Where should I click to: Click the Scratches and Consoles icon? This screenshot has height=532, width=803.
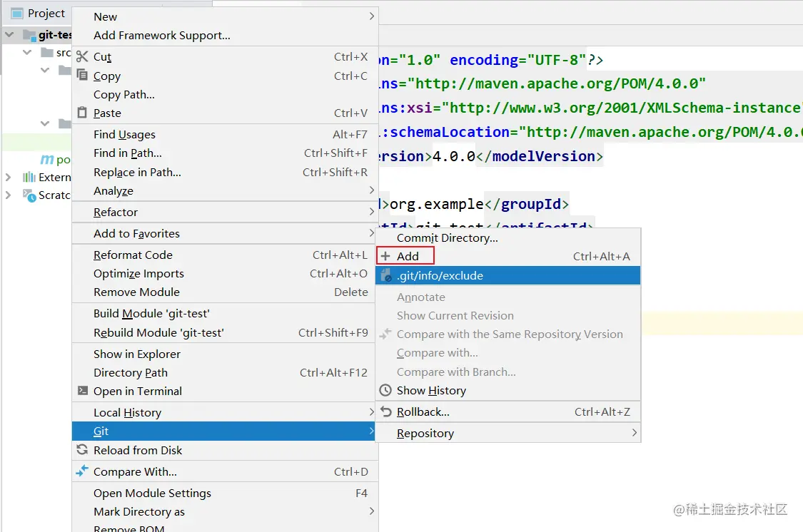[x=29, y=195]
